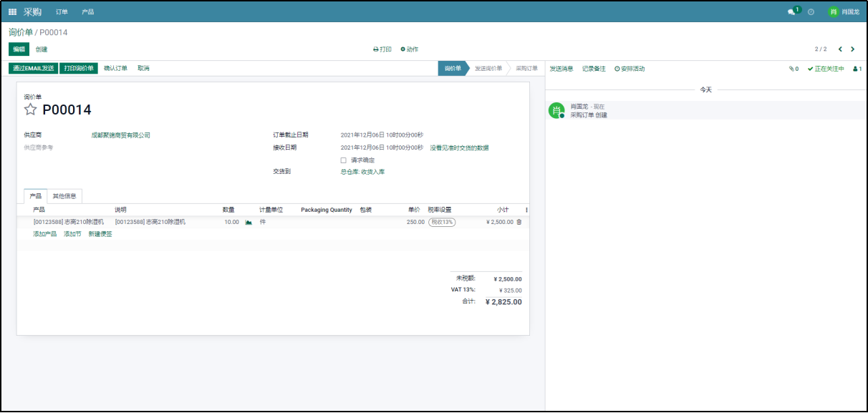This screenshot has height=413, width=868.
Task: Sort by the 单价 column header
Action: click(414, 210)
